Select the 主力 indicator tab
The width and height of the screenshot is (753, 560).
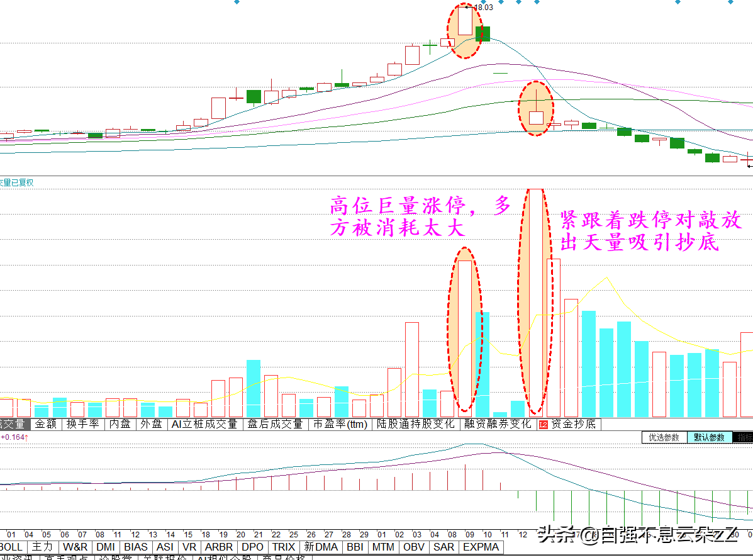click(42, 547)
